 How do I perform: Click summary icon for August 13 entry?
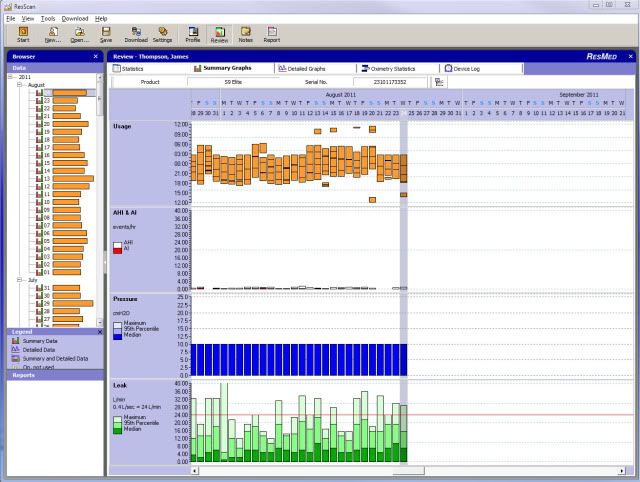pyautogui.click(x=39, y=179)
